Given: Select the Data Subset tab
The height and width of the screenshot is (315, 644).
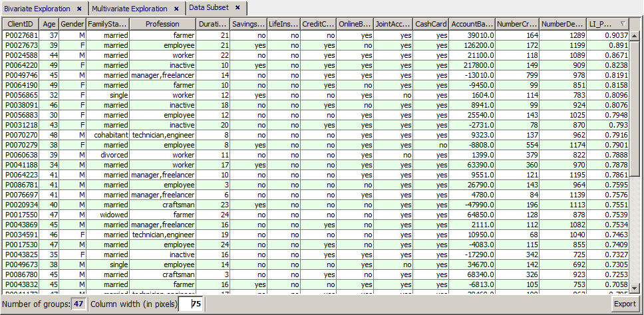Looking at the screenshot, I should click(x=209, y=8).
